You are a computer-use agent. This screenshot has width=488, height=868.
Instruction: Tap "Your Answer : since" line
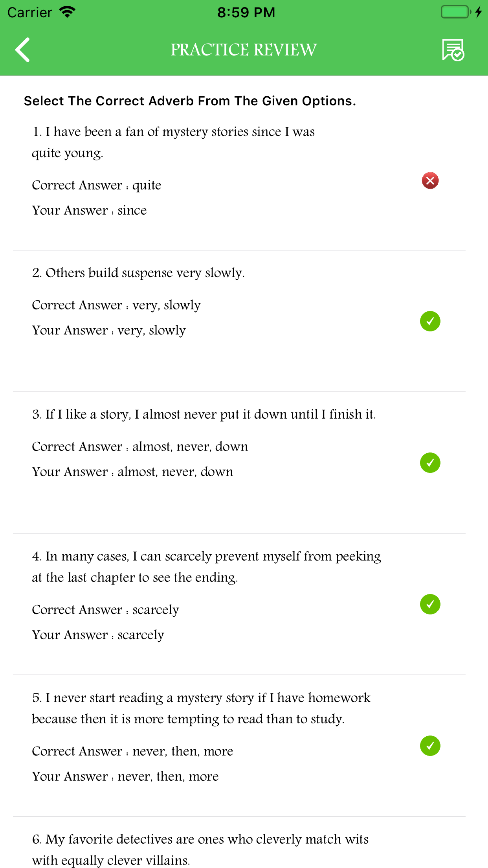(x=89, y=210)
